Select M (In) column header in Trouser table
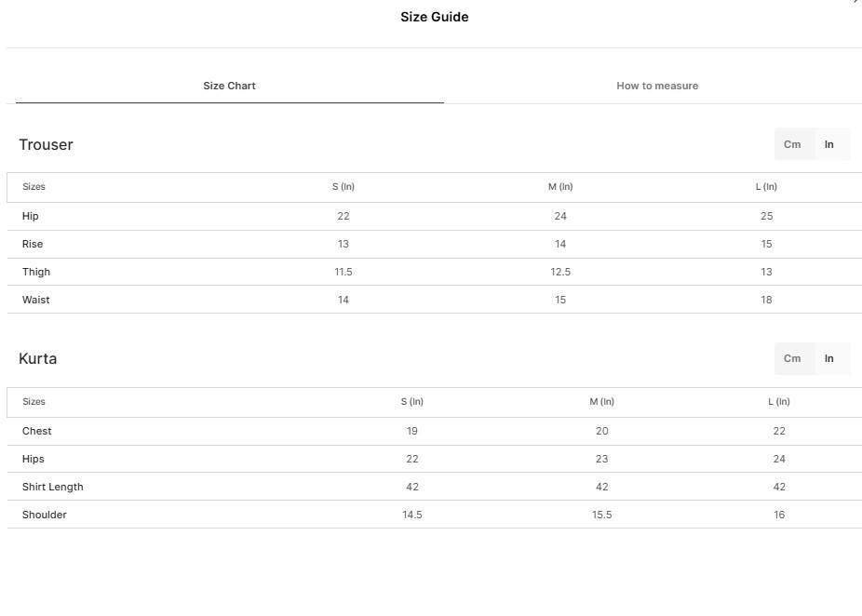862x616 pixels. pyautogui.click(x=560, y=187)
